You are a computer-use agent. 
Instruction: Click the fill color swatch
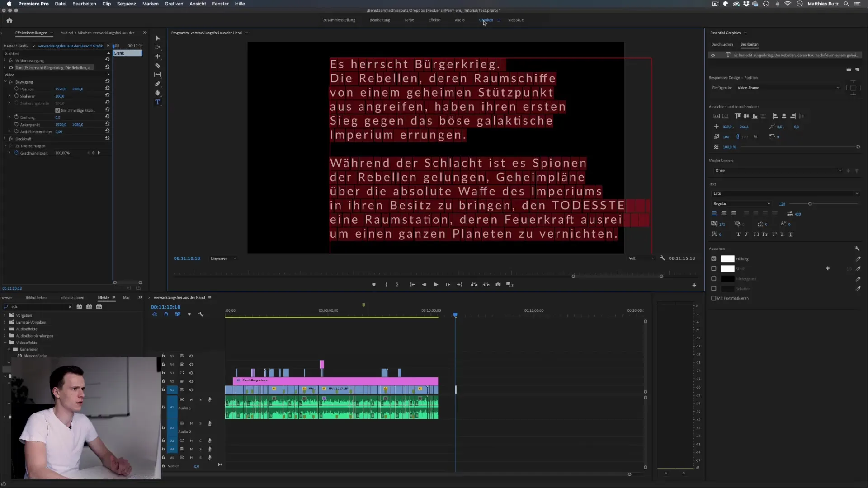tap(727, 259)
